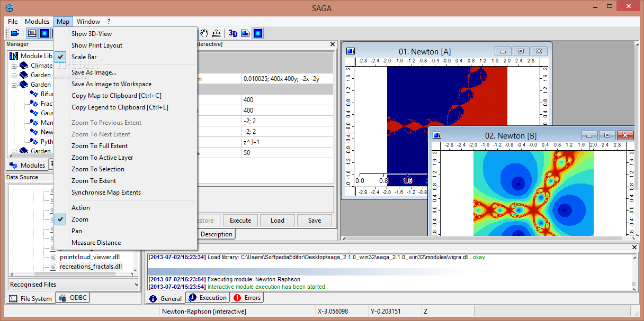Click the gear icon next to Bifur module
Screen dimensions: 644x321
(x=34, y=94)
